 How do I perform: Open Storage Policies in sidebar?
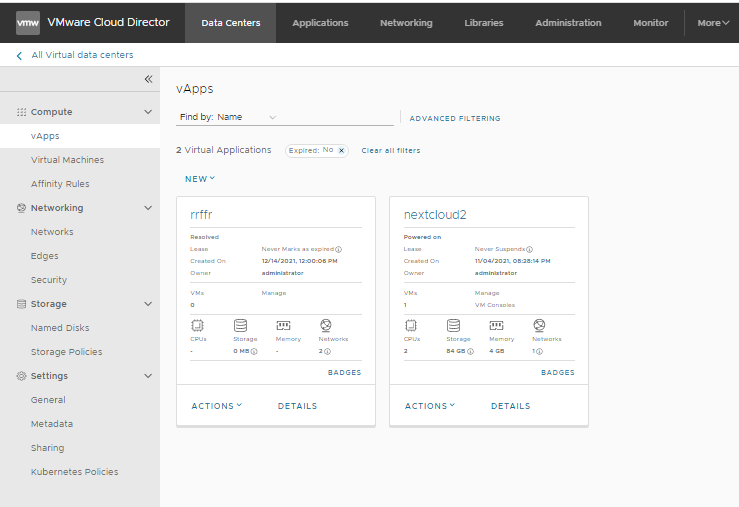coord(66,352)
